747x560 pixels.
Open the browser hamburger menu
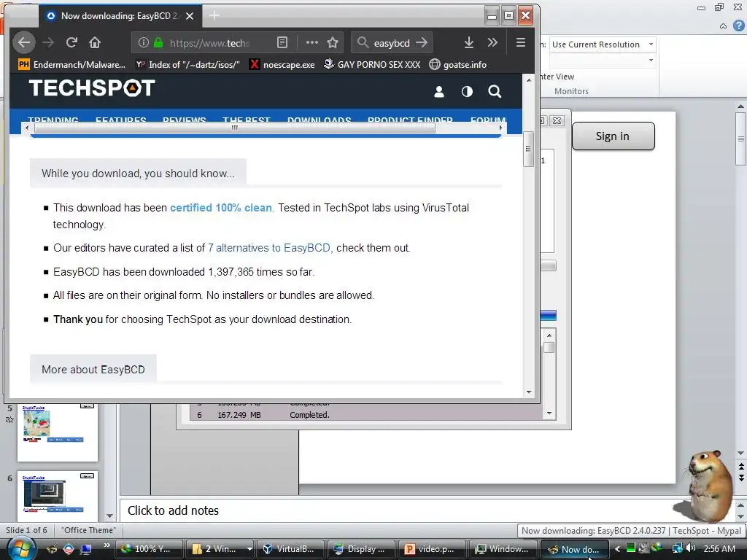(521, 43)
